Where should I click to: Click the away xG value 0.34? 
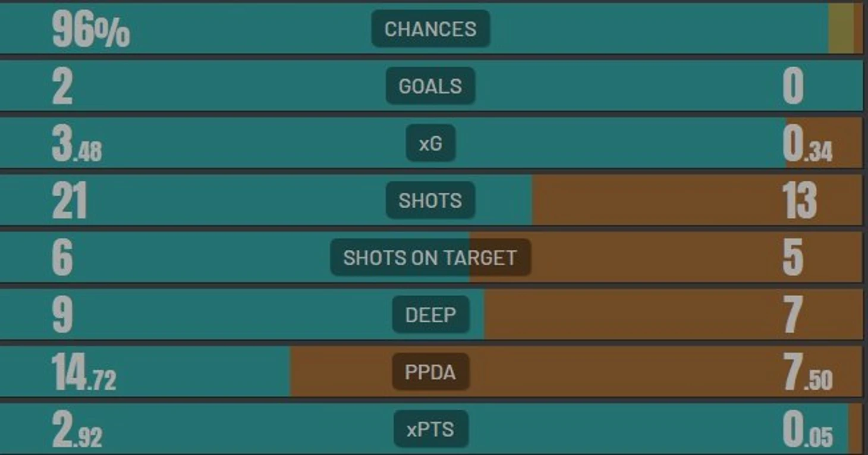point(807,144)
